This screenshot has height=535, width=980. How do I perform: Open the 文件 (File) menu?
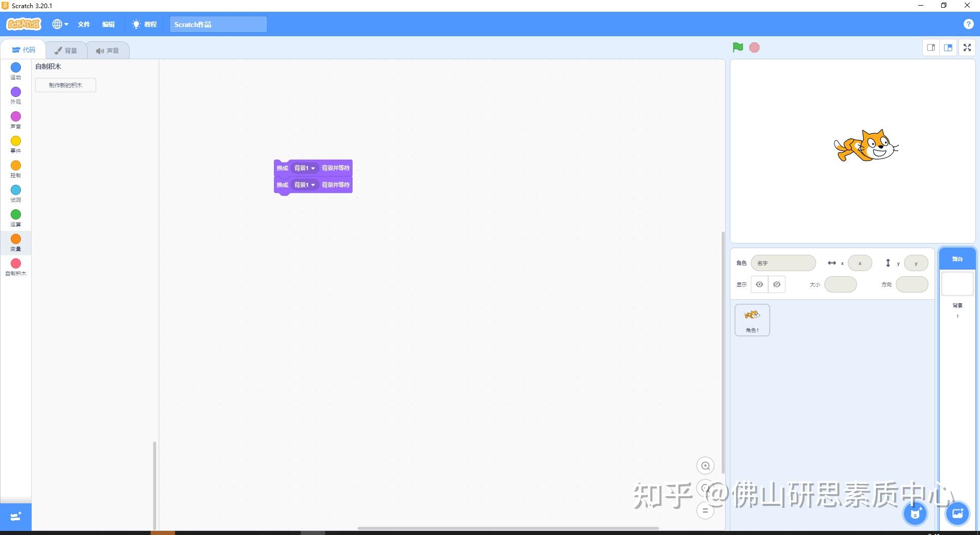tap(83, 24)
